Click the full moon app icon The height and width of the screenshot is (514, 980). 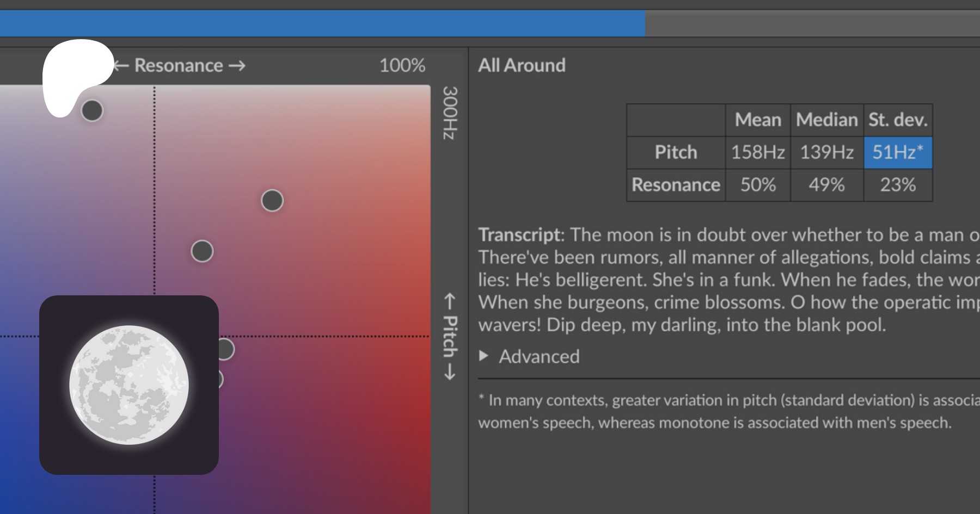tap(129, 385)
